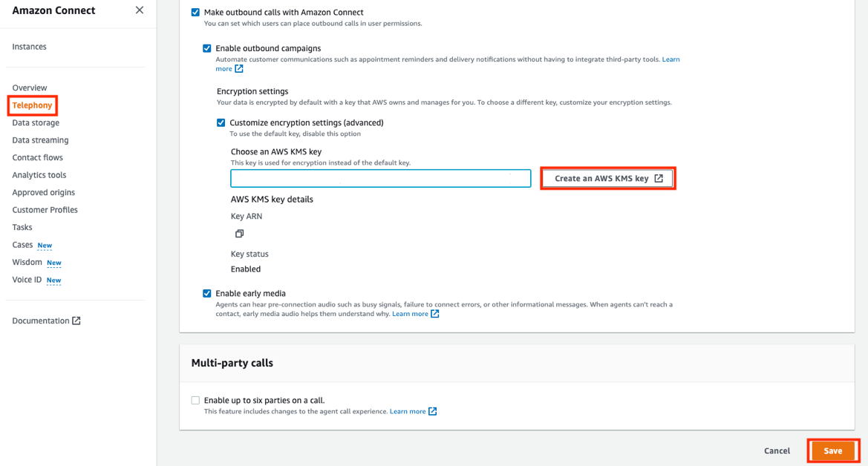
Task: Uncheck Customize encryption settings (advanced)
Action: 221,122
